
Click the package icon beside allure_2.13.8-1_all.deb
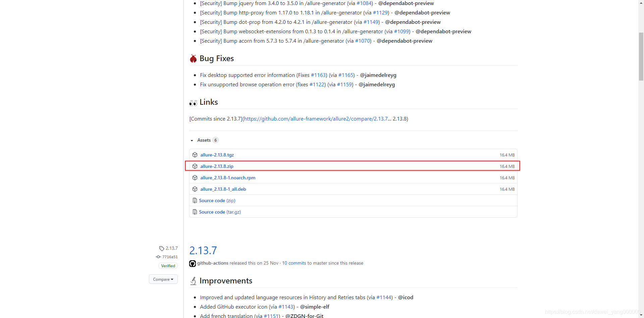click(x=195, y=189)
